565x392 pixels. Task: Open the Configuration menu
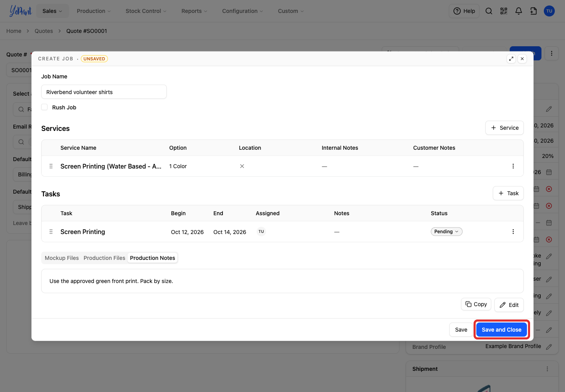[242, 11]
